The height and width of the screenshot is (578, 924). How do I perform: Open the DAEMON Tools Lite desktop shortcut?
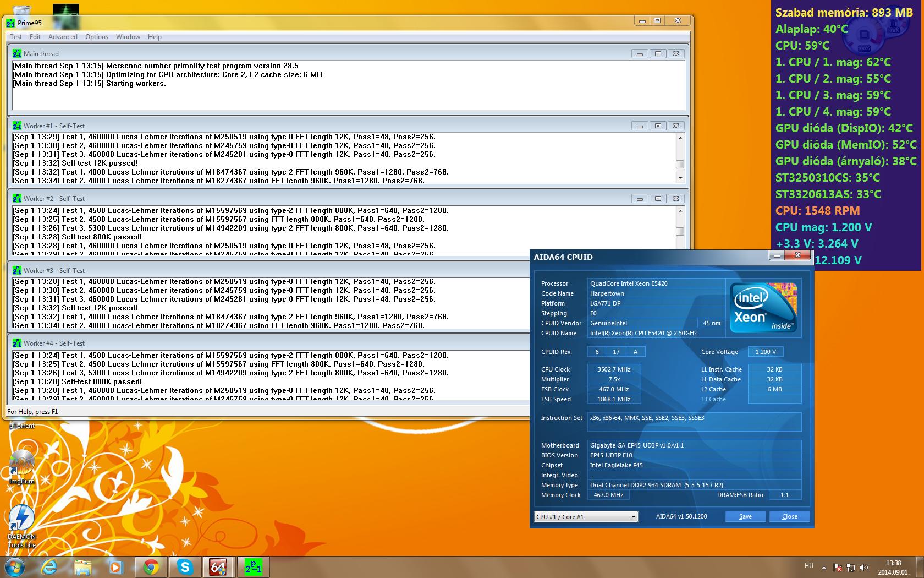tap(22, 527)
